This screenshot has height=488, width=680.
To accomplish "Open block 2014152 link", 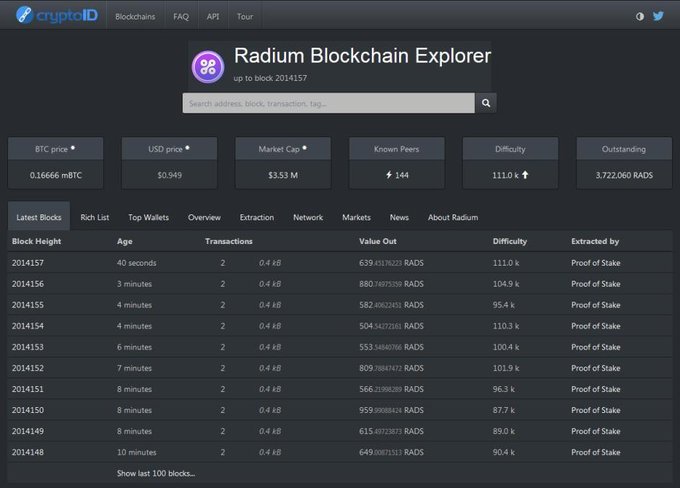I will click(28, 368).
